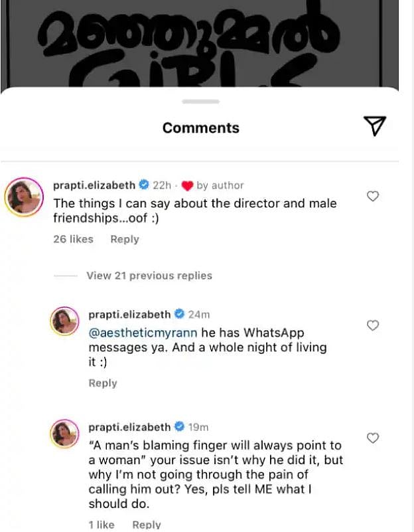Screen dimensions: 414x532
Task: Tap the share paper-plane icon
Action: pos(374,126)
